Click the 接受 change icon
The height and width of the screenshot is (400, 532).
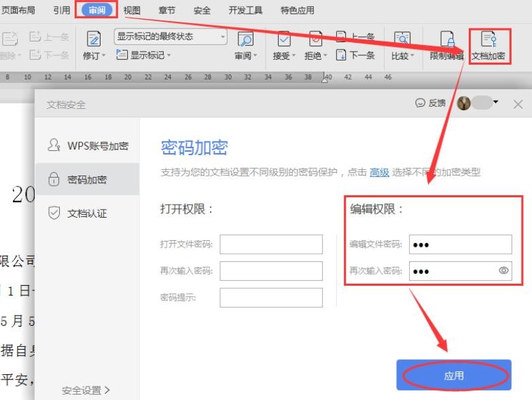pyautogui.click(x=284, y=39)
